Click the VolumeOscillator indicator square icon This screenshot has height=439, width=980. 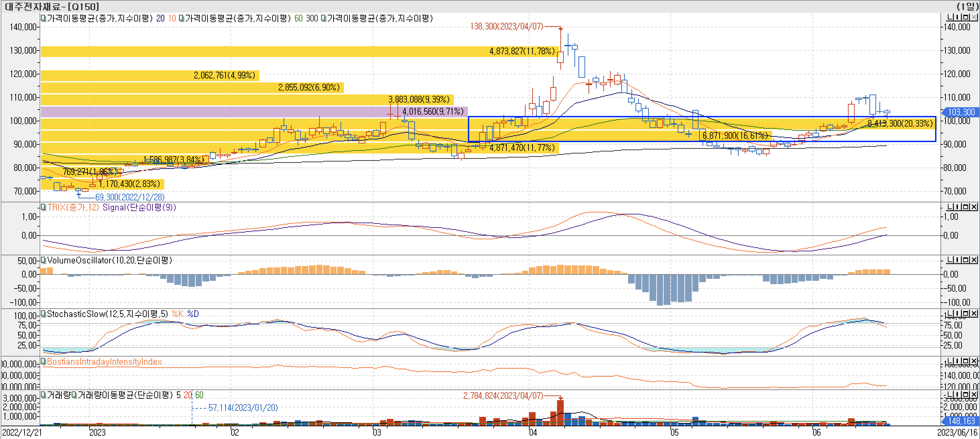point(43,260)
